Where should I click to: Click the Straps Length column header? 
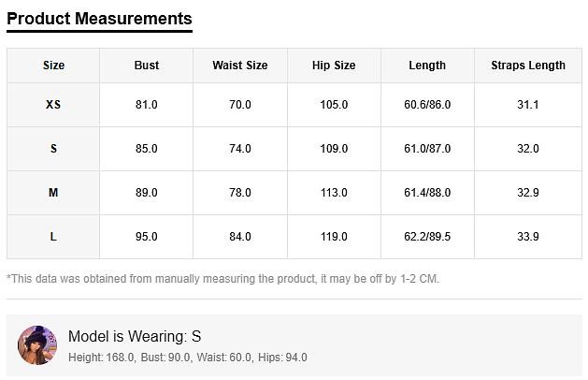(528, 66)
